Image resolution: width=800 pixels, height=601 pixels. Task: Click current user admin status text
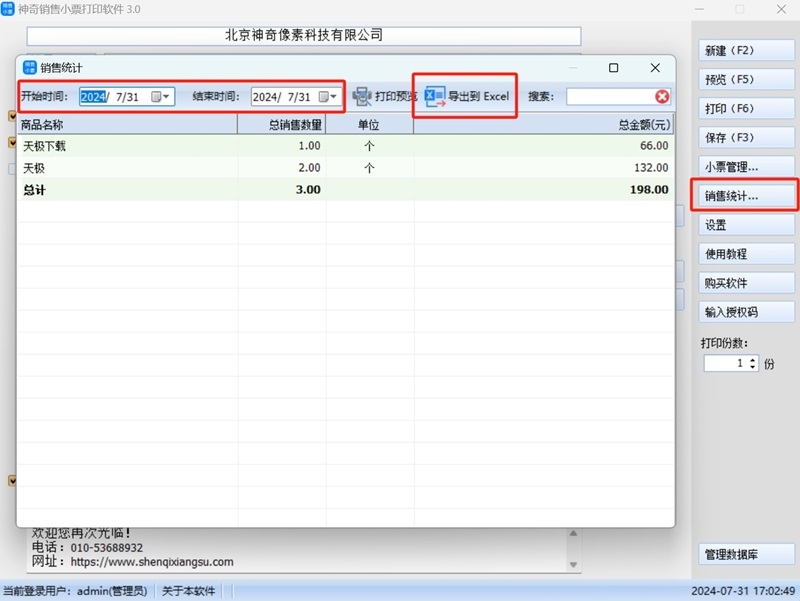pyautogui.click(x=75, y=591)
